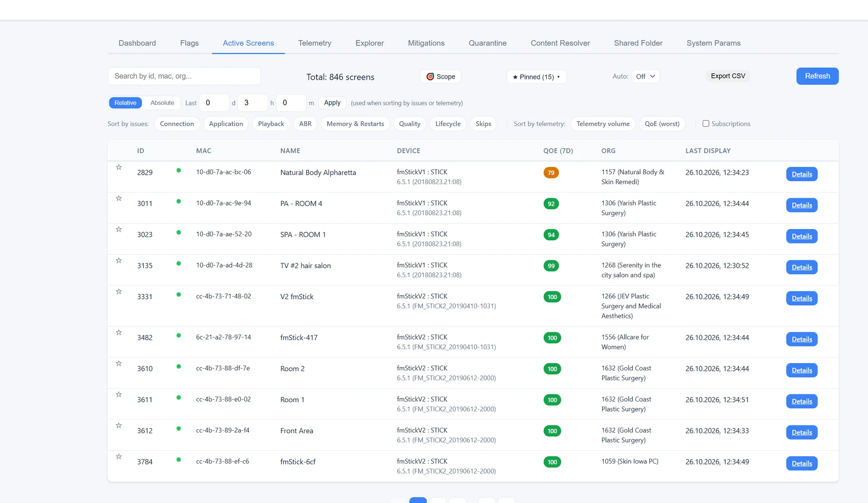
Task: Click the QOE (7D) column header
Action: (558, 151)
